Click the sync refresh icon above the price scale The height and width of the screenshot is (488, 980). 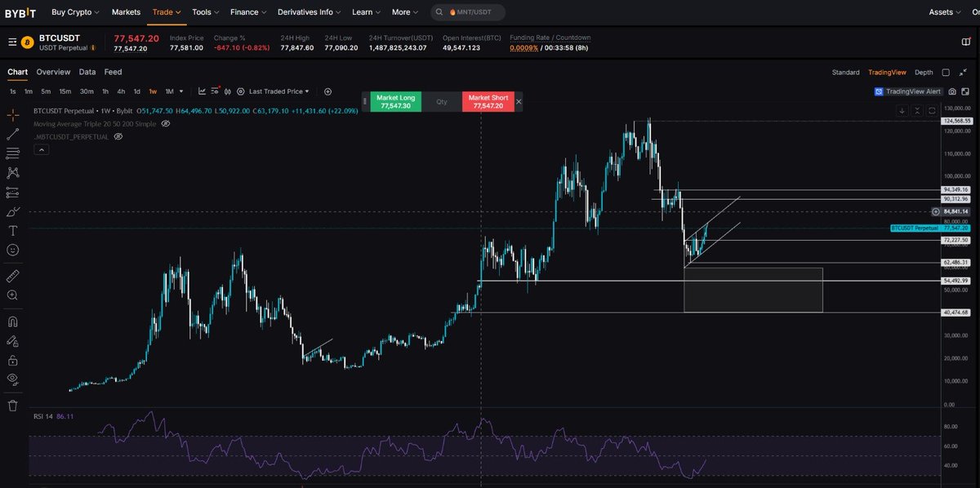(932, 111)
